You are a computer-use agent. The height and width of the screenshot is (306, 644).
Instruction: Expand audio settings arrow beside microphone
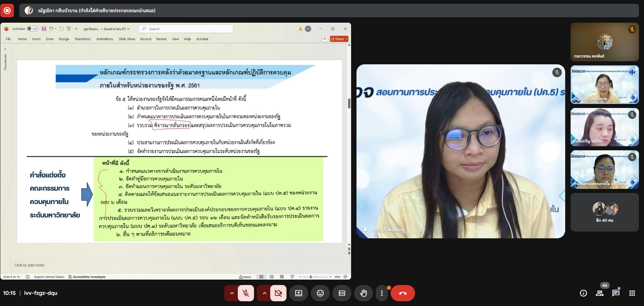(232, 293)
